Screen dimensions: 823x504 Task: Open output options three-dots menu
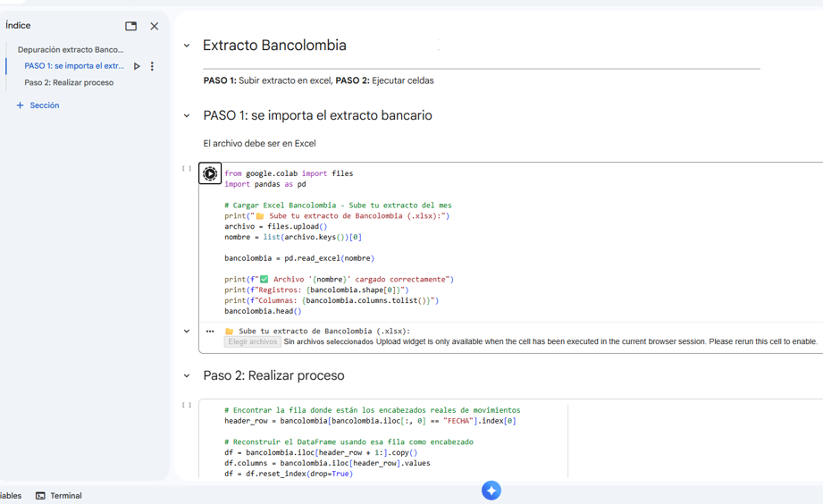click(x=210, y=332)
